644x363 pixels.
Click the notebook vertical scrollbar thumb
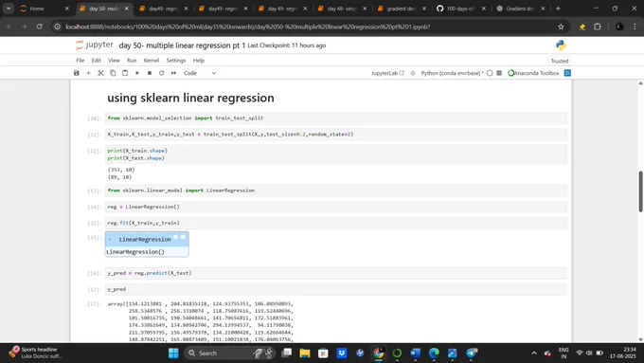click(x=640, y=191)
